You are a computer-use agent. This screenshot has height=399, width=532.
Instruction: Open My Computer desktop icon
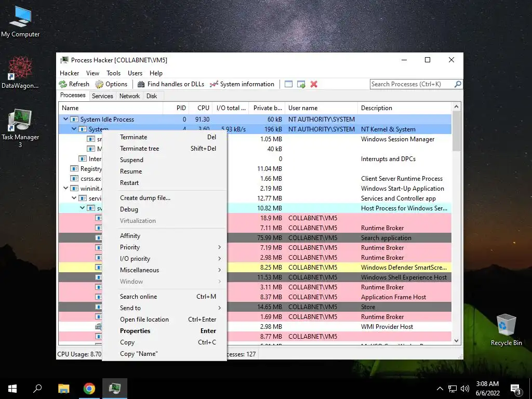coord(20,21)
